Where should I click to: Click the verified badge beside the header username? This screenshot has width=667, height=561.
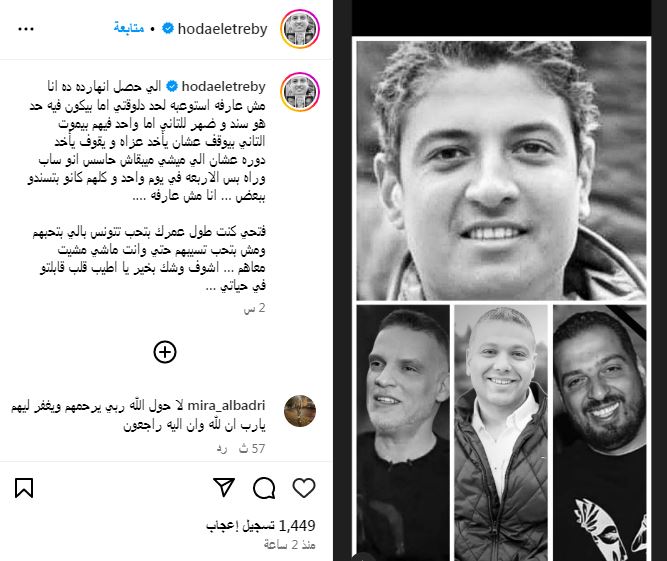(168, 28)
